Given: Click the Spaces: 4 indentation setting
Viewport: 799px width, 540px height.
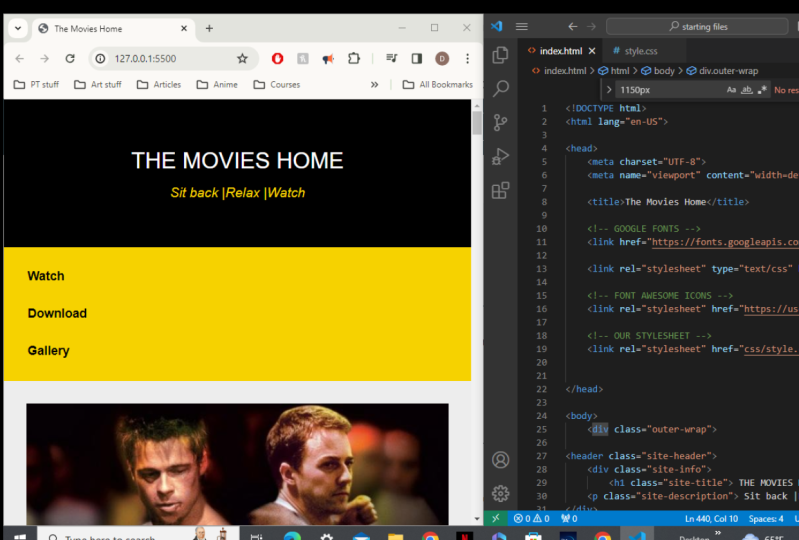Looking at the screenshot, I should pyautogui.click(x=765, y=519).
